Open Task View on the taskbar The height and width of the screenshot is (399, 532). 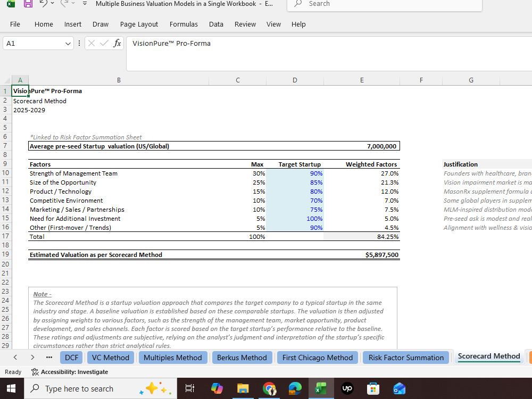click(x=190, y=388)
